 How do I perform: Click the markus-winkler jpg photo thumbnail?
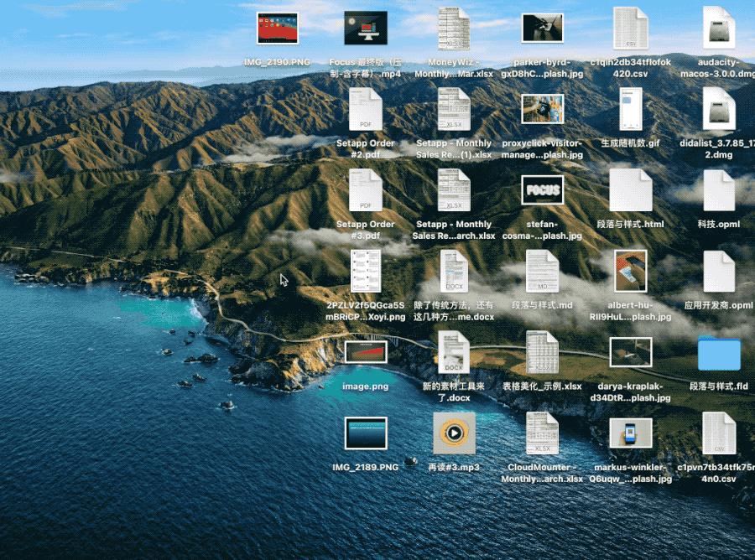click(630, 433)
